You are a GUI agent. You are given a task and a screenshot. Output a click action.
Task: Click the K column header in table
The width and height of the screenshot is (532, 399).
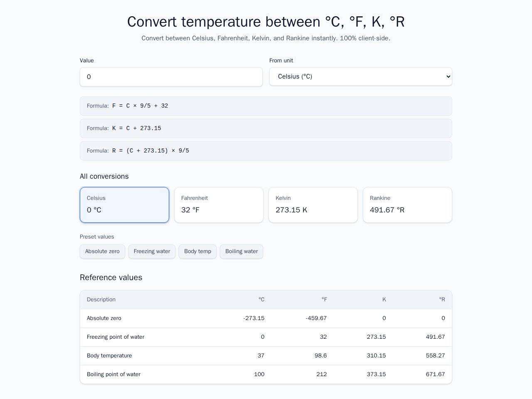coord(384,300)
